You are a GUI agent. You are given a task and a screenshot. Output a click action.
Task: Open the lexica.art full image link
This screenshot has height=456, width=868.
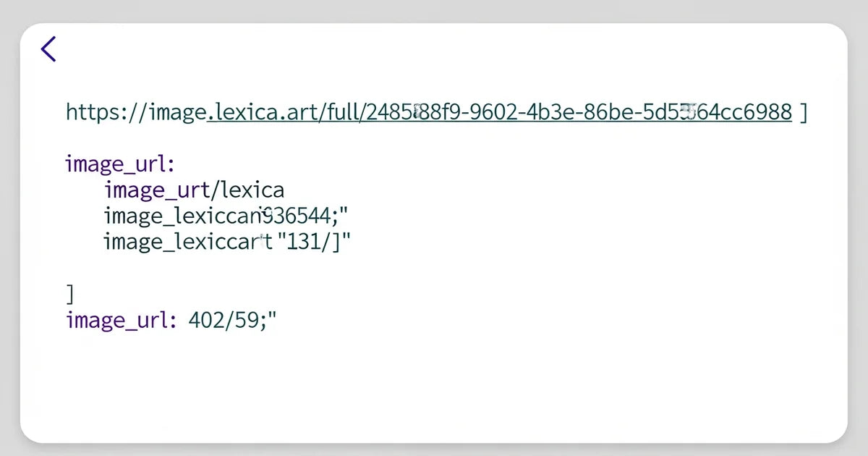click(x=499, y=112)
